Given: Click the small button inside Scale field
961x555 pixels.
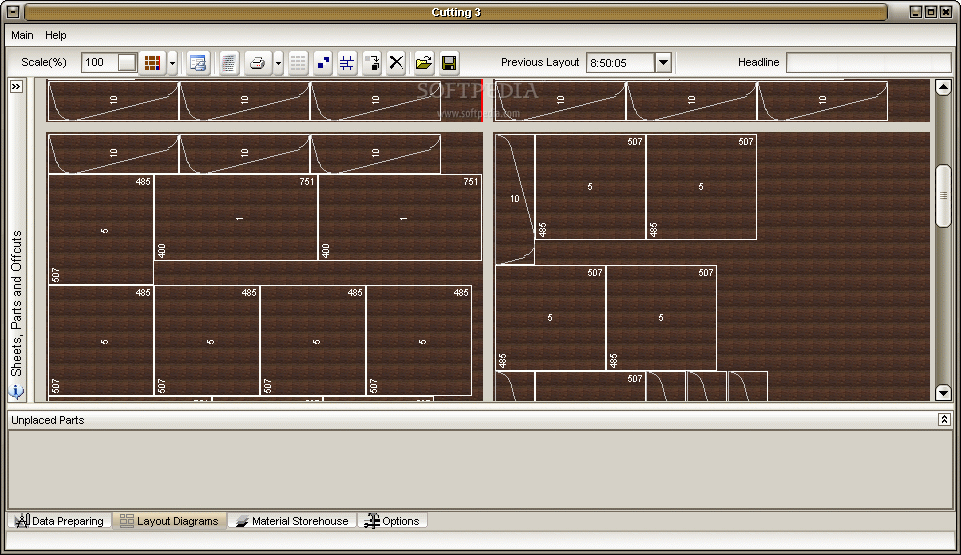Looking at the screenshot, I should click(x=127, y=62).
